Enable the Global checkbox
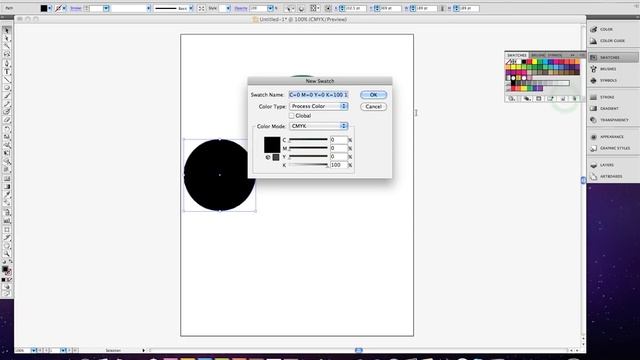Viewport: 640px width, 360px height. click(291, 116)
